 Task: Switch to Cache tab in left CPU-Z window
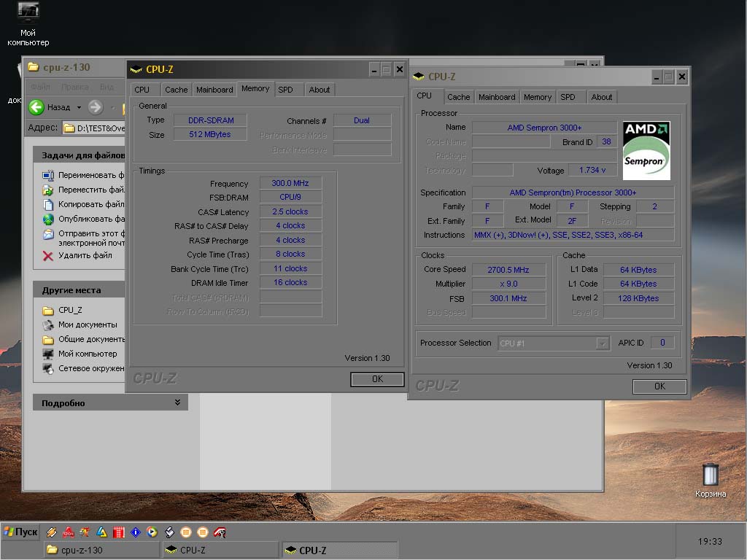point(177,90)
